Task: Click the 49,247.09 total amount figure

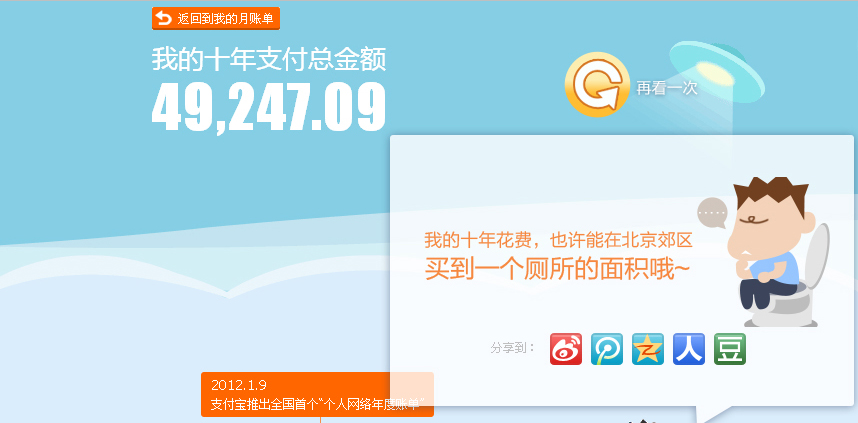Action: click(269, 107)
